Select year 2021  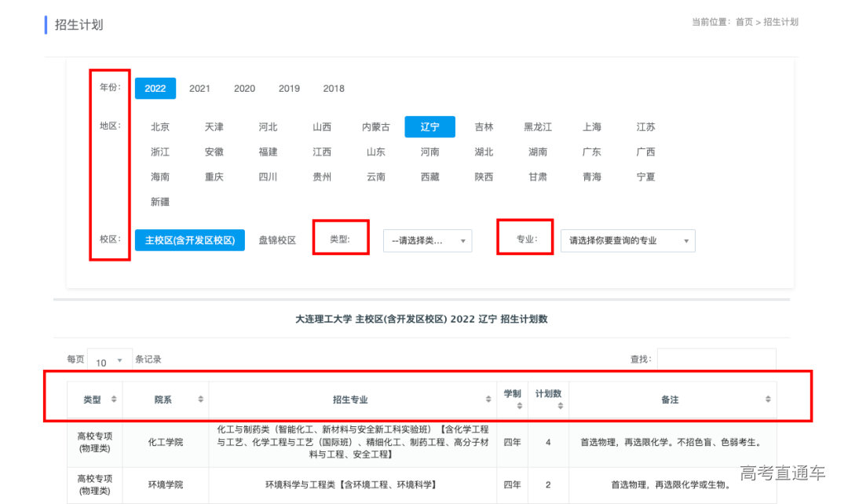tap(199, 89)
